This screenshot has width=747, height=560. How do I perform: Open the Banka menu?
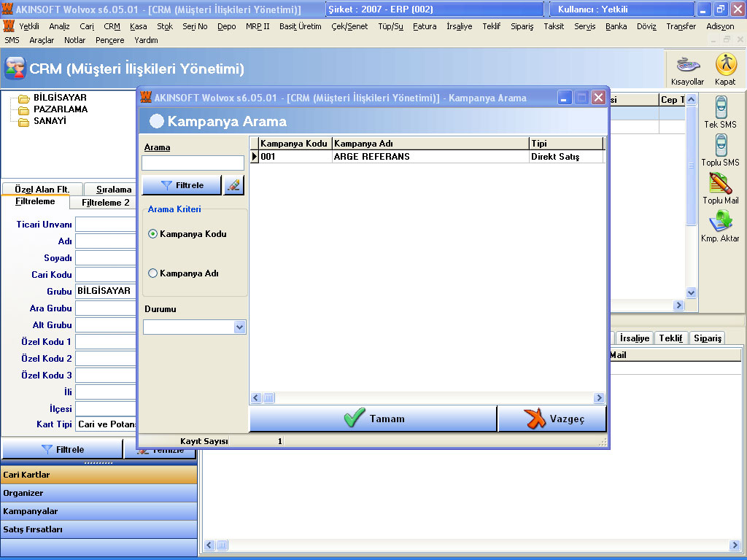(616, 26)
